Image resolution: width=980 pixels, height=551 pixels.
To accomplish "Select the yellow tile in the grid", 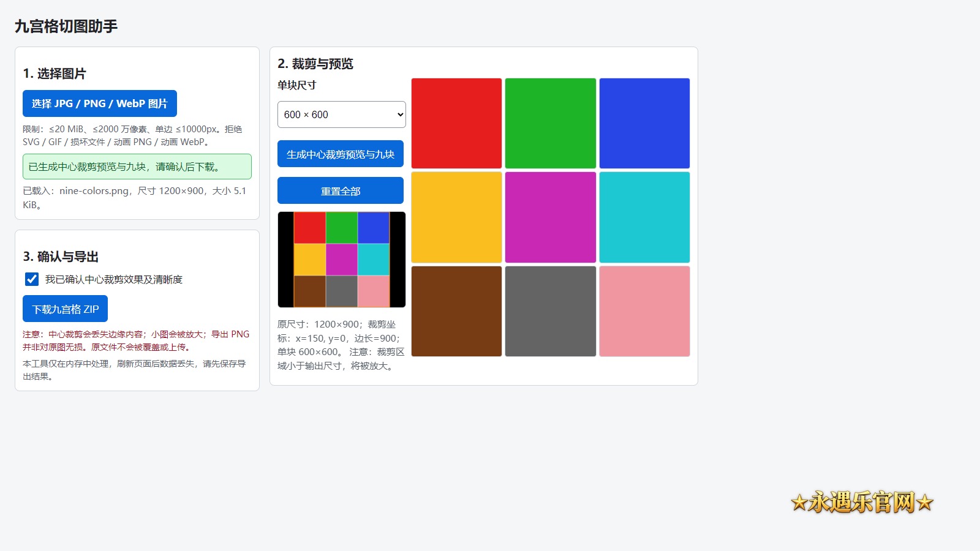I will pos(456,217).
